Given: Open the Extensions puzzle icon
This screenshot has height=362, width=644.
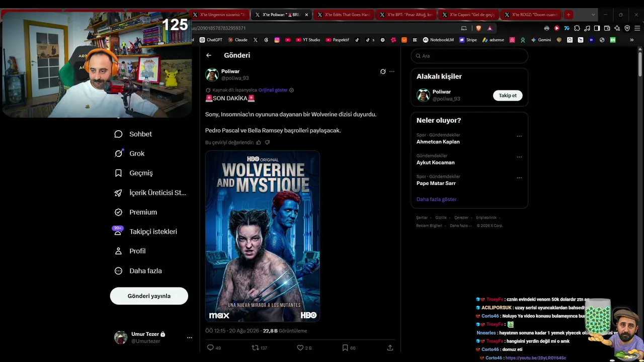Looking at the screenshot, I should [x=577, y=28].
